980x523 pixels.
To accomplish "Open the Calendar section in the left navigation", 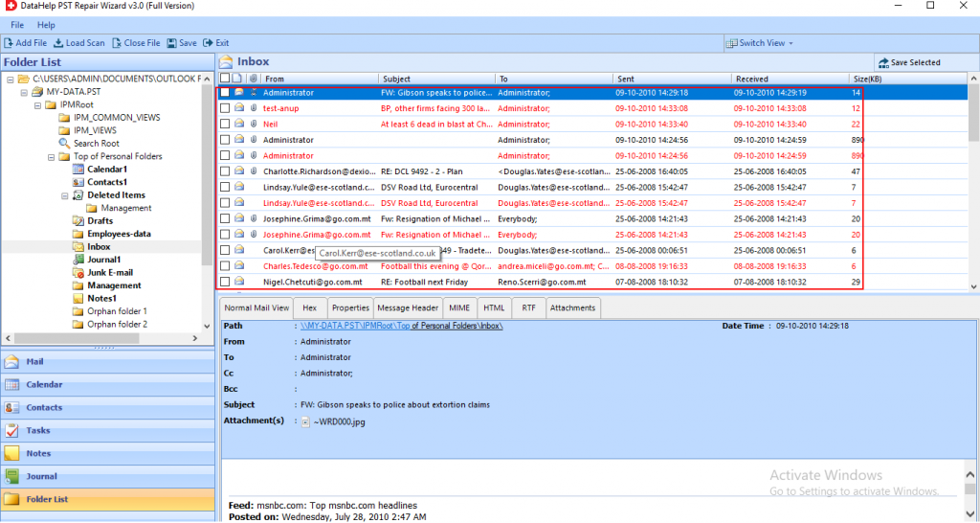I will tap(44, 385).
